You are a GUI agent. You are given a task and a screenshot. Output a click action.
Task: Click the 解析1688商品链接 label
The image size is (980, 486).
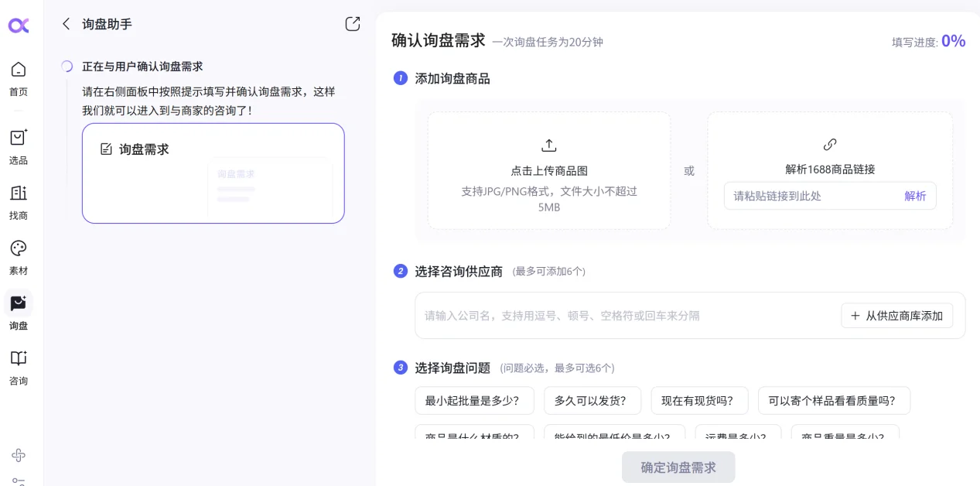pos(830,169)
